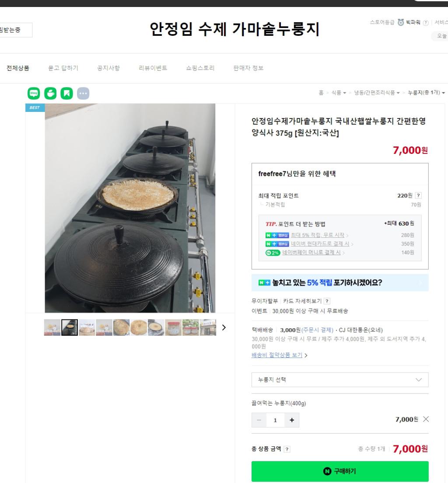
Task: Click the green Keep bookmark icon
Action: [66, 93]
